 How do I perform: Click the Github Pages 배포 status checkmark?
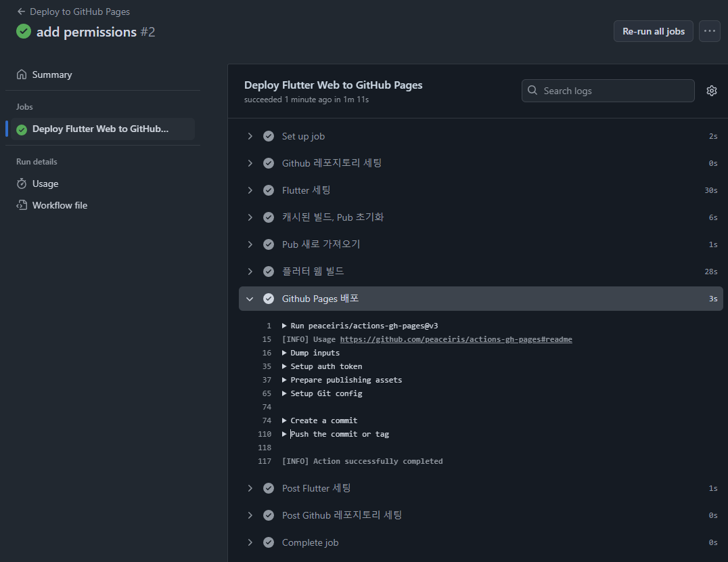pyautogui.click(x=269, y=299)
